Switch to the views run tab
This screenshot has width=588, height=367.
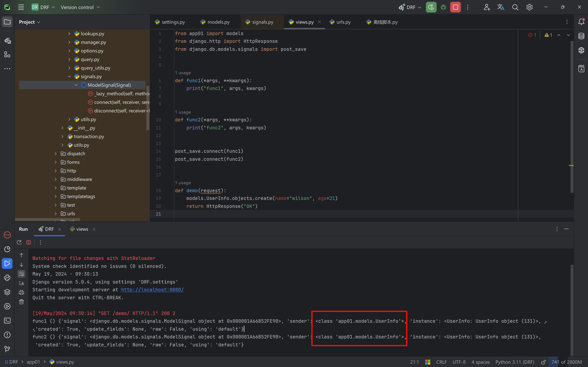point(82,229)
